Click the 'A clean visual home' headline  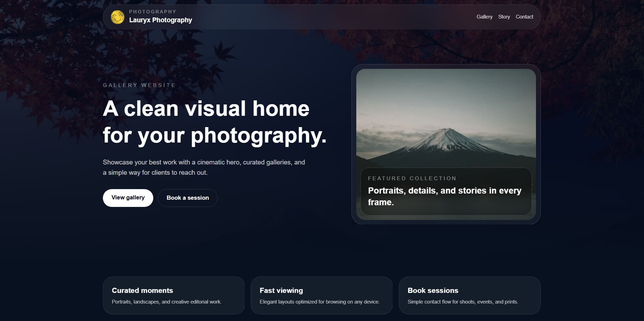(214, 122)
